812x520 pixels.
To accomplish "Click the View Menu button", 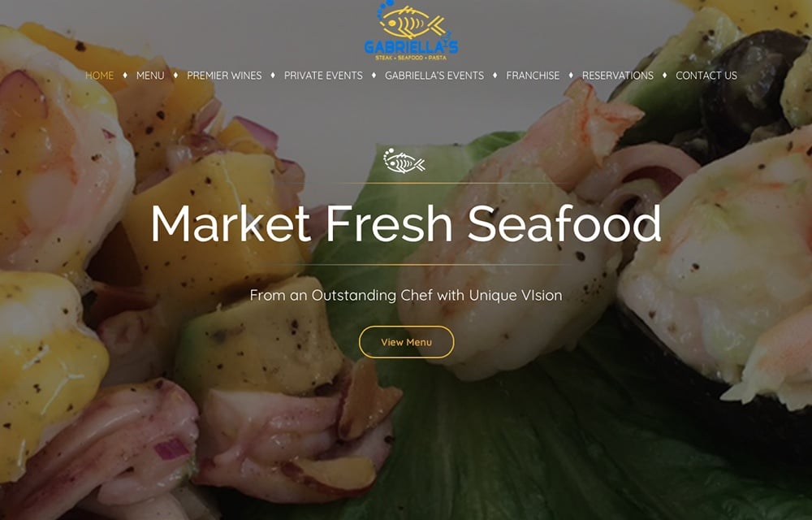I will [x=407, y=342].
